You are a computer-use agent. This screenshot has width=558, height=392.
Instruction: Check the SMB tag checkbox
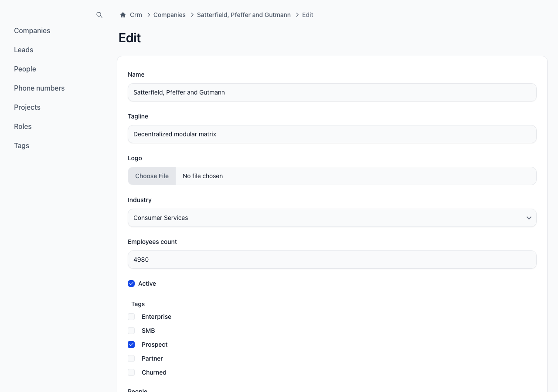click(x=131, y=331)
